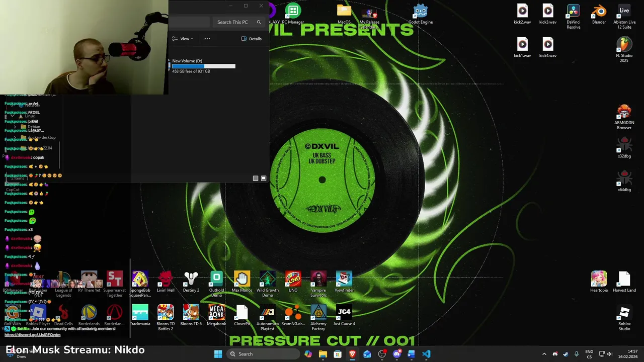Open Copilot from taskbar
The height and width of the screenshot is (362, 644).
(x=308, y=354)
